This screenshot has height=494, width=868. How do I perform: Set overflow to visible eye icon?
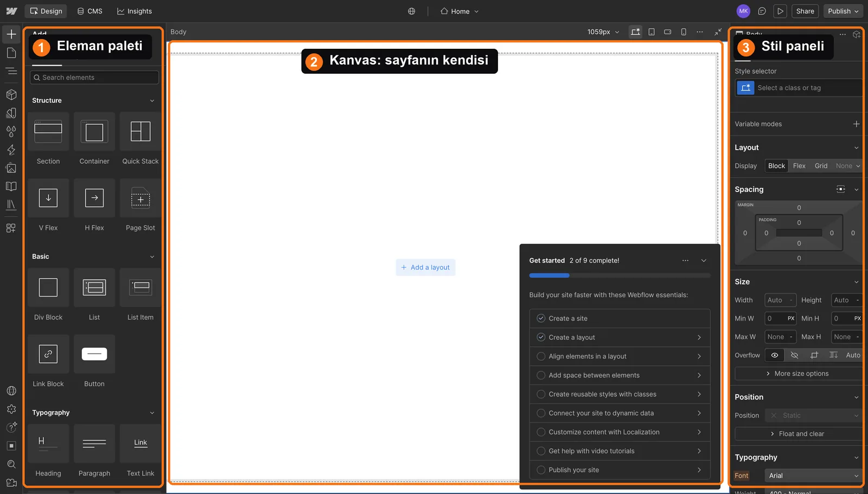[x=775, y=355]
